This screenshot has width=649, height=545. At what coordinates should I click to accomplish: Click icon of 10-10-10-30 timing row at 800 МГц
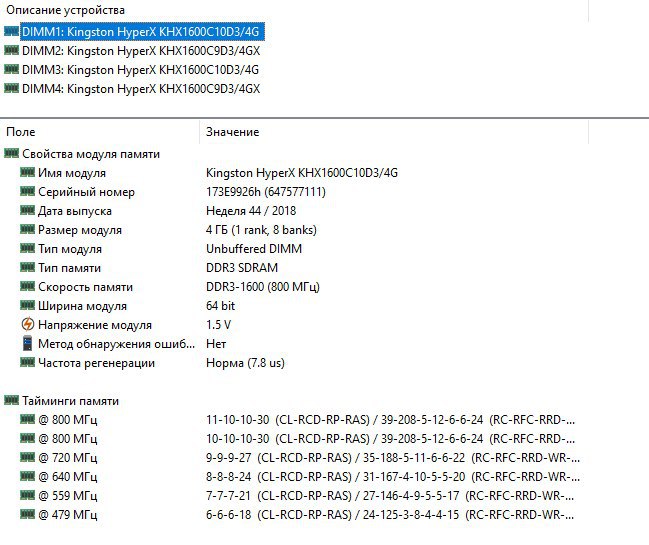point(27,439)
